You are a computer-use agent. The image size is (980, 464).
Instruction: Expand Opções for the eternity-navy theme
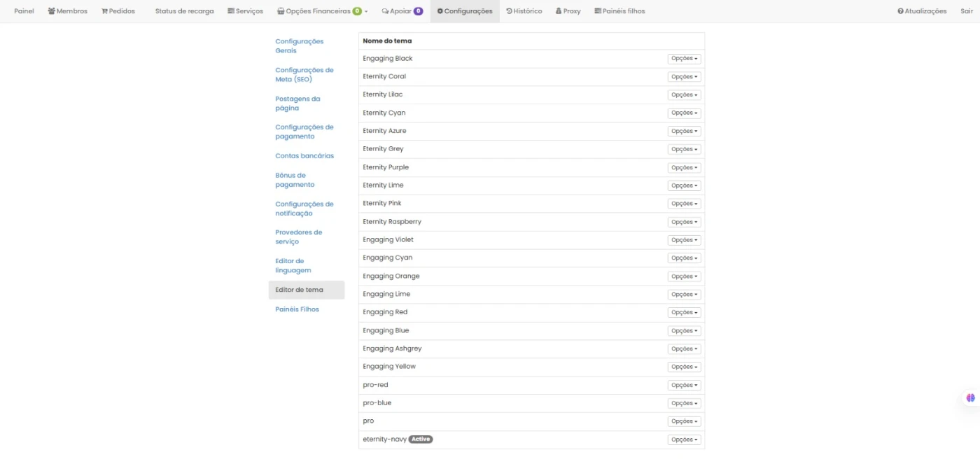click(684, 440)
